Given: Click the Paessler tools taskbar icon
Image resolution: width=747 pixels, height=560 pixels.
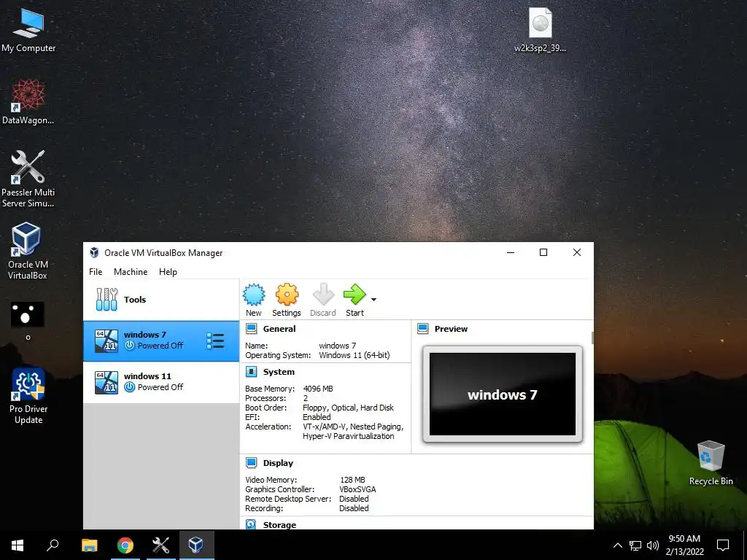Looking at the screenshot, I should tap(160, 545).
